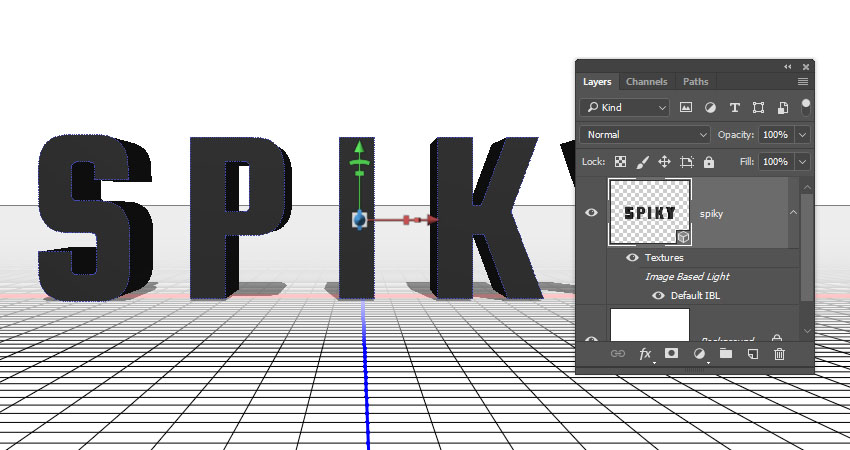Create a new layer
This screenshot has width=850, height=450.
pyautogui.click(x=753, y=354)
